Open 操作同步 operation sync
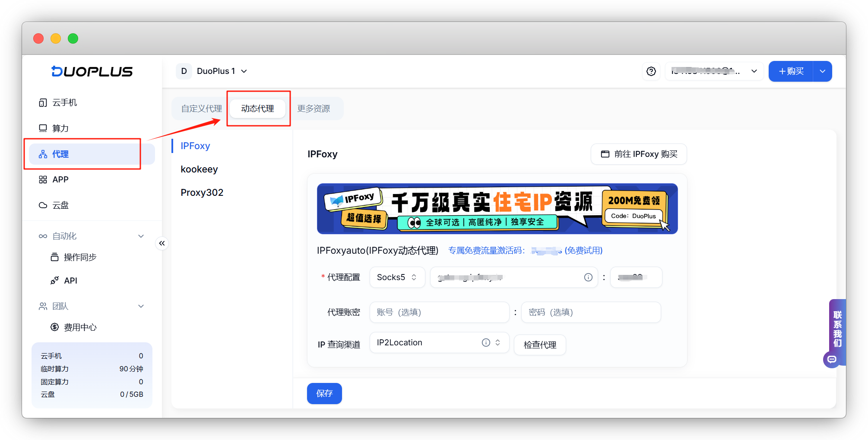Screen dimensions: 868x440 click(80, 257)
